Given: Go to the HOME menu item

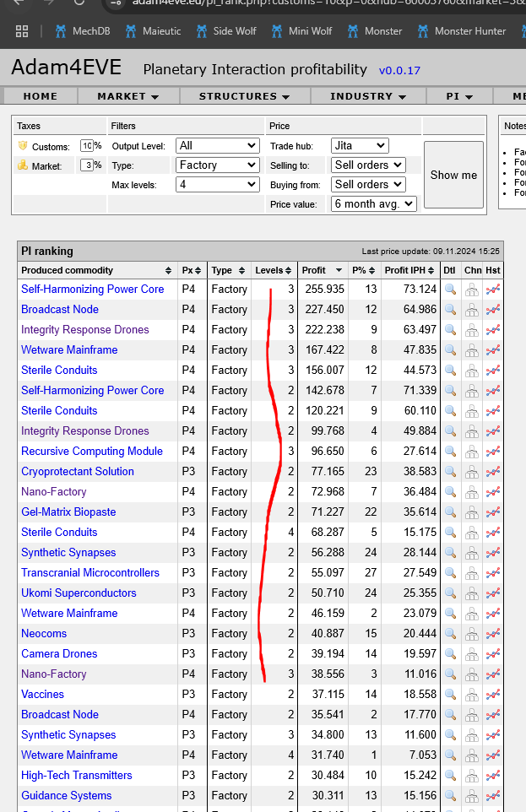Looking at the screenshot, I should 41,96.
